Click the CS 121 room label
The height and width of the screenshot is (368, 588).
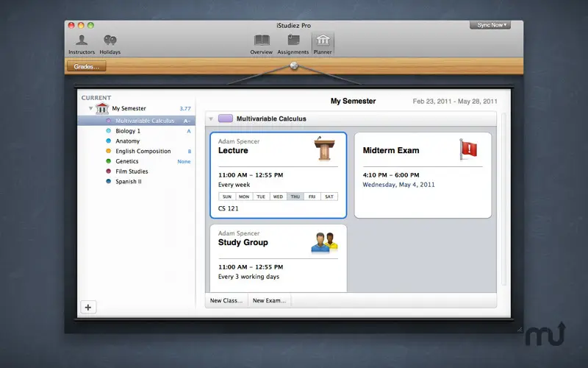tap(229, 208)
